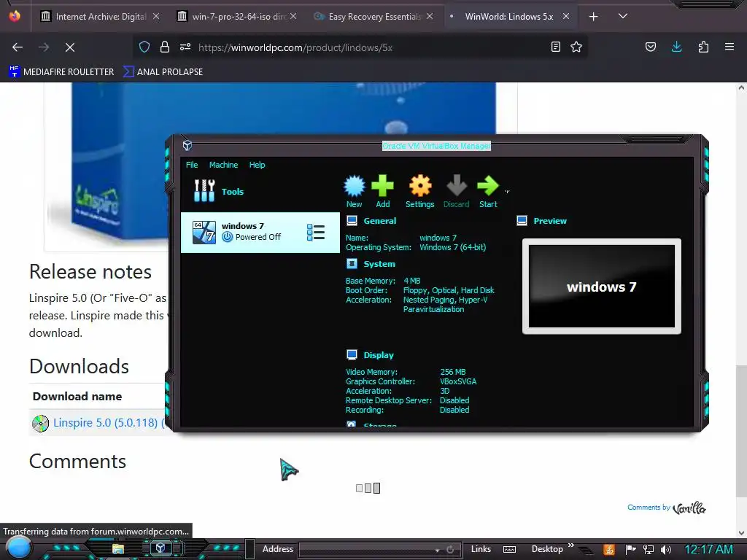Viewport: 747px width, 560px height.
Task: Start the VM with green arrow icon
Action: pyautogui.click(x=488, y=192)
